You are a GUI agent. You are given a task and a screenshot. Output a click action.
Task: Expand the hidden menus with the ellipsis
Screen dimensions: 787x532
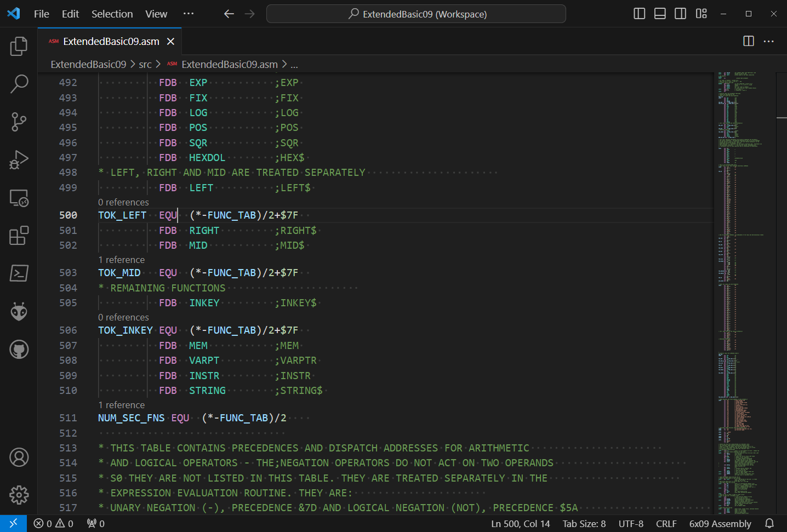[x=189, y=14]
